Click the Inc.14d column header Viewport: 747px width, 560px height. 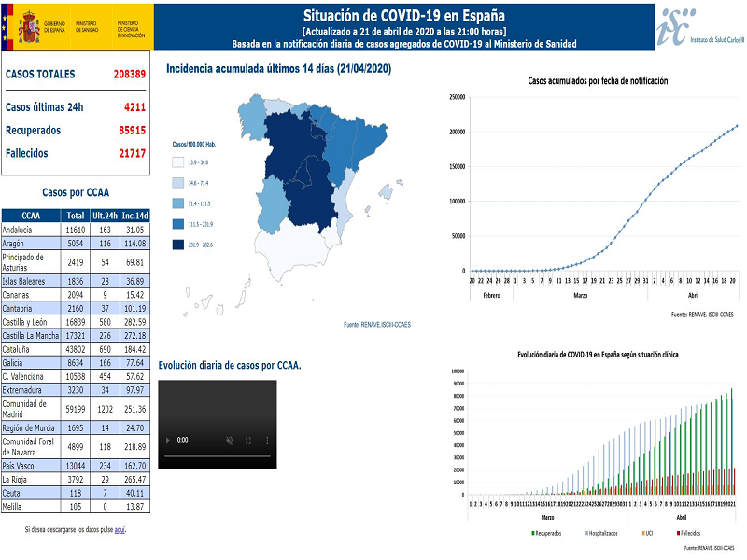coord(134,216)
